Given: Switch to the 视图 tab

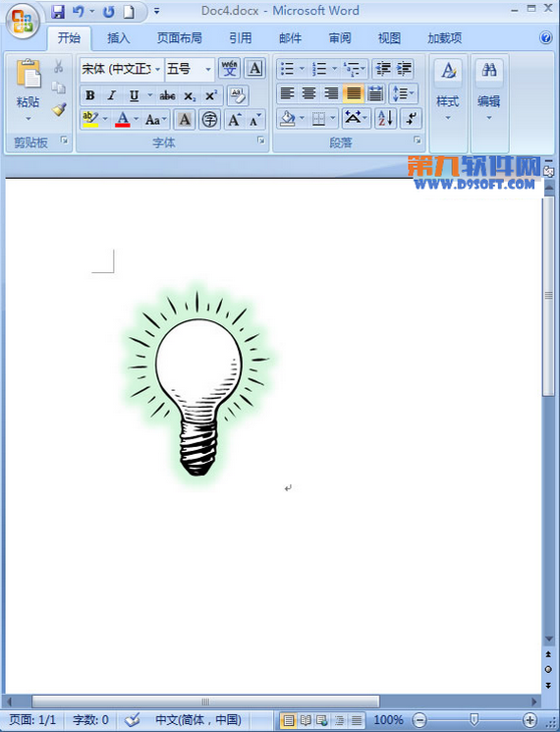Looking at the screenshot, I should tap(389, 38).
